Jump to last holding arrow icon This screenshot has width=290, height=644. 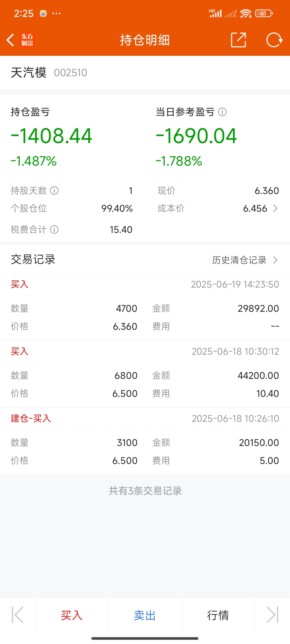[x=272, y=615]
